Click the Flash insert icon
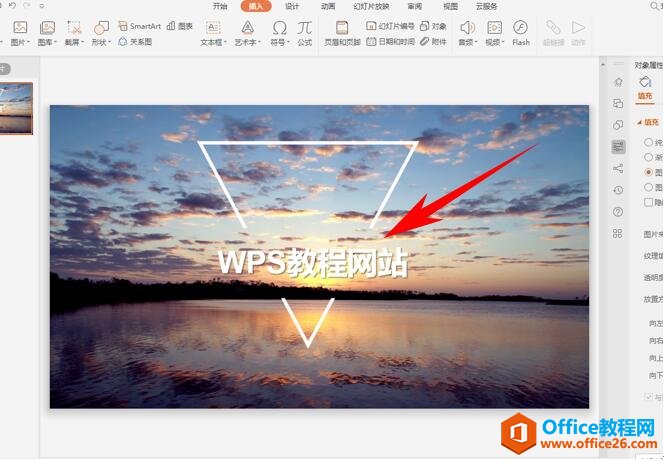664x461 pixels. tap(520, 28)
